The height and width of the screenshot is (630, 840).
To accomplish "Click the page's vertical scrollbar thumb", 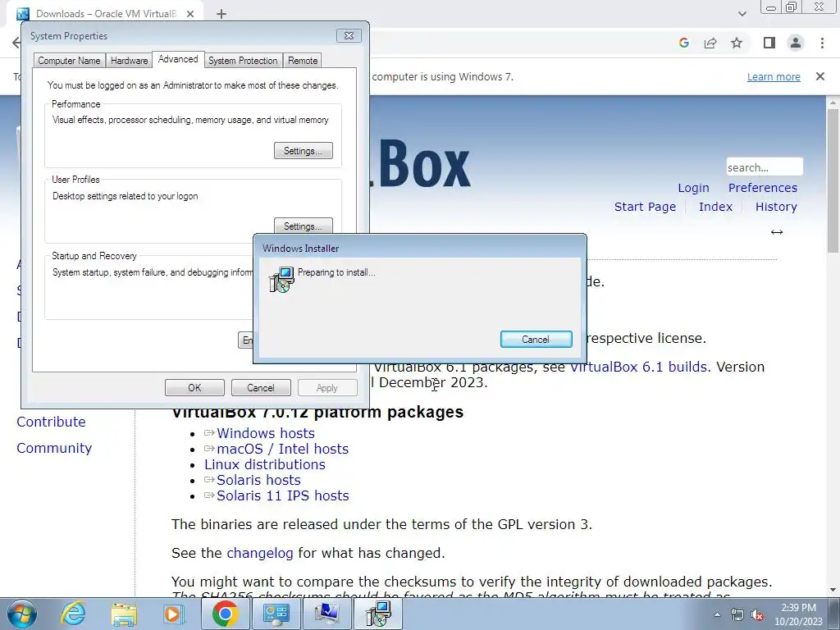I will point(833,180).
